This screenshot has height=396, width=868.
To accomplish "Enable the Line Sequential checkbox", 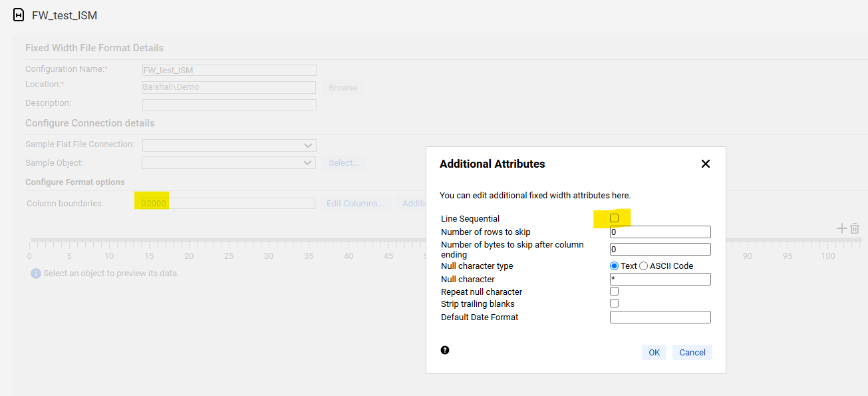I will click(x=614, y=218).
